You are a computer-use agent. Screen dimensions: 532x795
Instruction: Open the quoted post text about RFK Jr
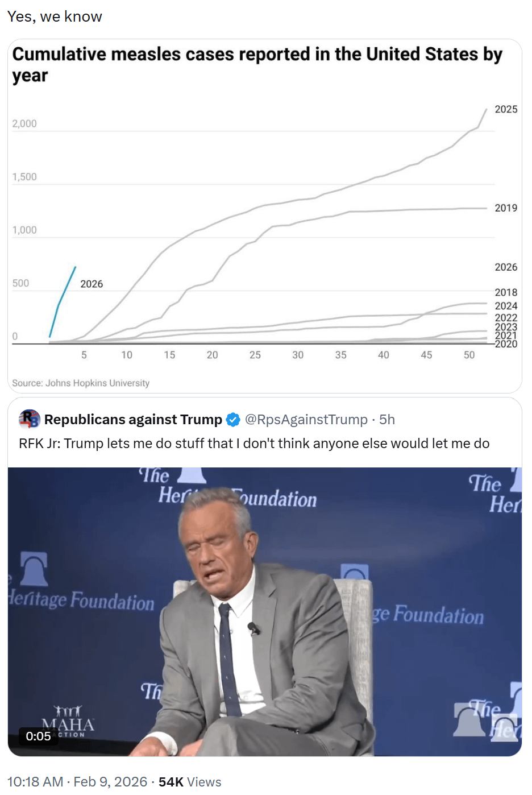point(254,444)
